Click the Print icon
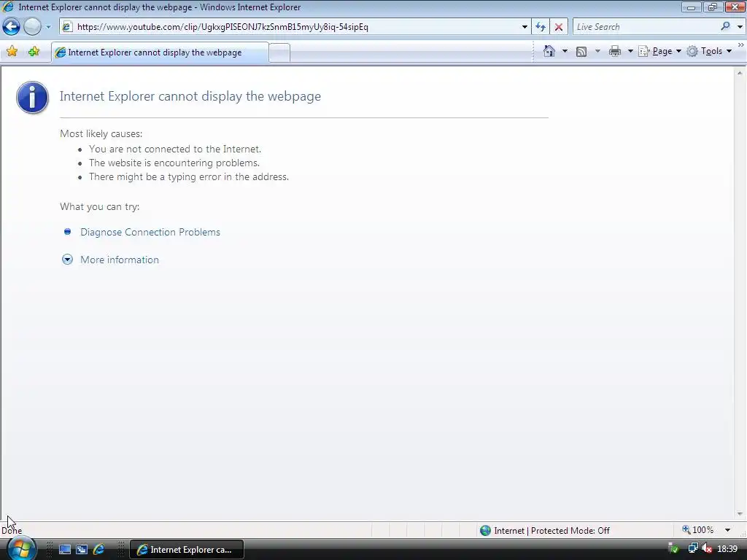The width and height of the screenshot is (747, 560). click(x=614, y=51)
